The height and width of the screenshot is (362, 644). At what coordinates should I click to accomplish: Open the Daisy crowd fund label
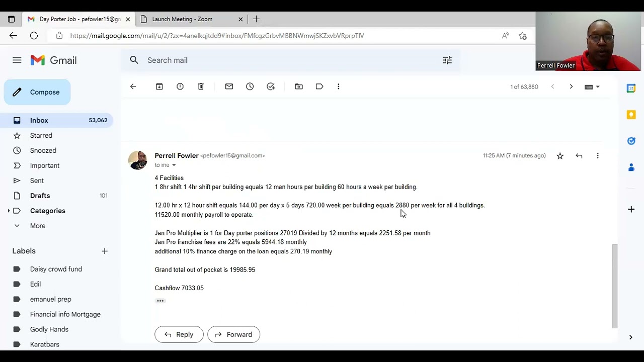pos(57,269)
